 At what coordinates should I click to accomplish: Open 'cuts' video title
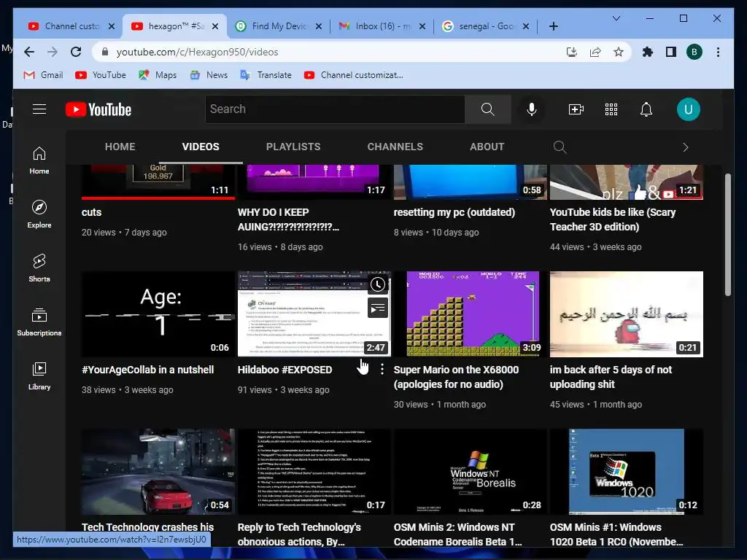pyautogui.click(x=91, y=212)
